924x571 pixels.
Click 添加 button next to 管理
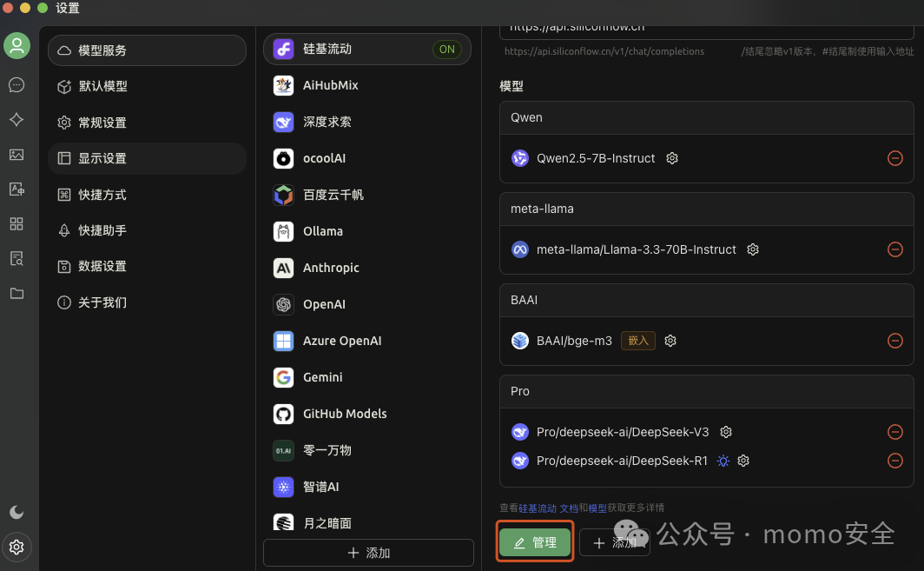[615, 542]
